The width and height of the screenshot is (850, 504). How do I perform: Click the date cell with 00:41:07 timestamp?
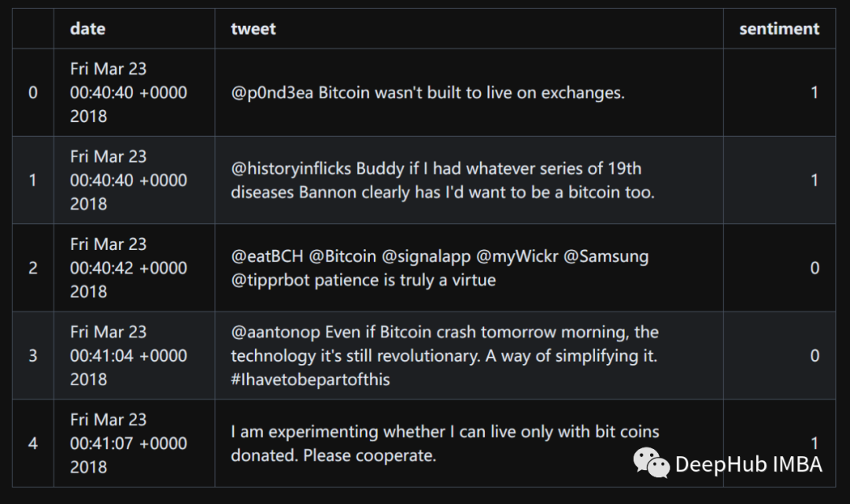click(128, 443)
